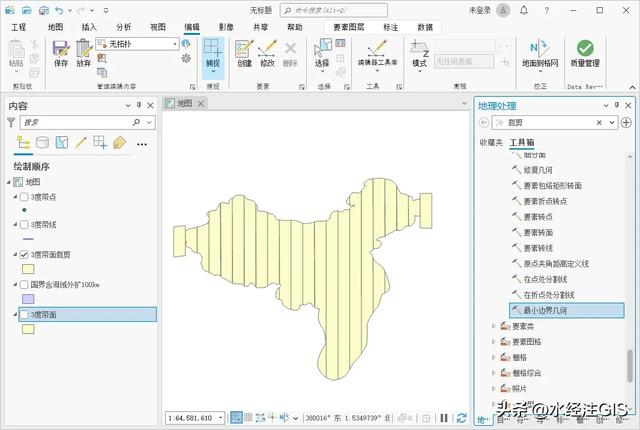The height and width of the screenshot is (430, 640).
Task: Enable the 3度带线 layer checkbox
Action: click(x=24, y=225)
